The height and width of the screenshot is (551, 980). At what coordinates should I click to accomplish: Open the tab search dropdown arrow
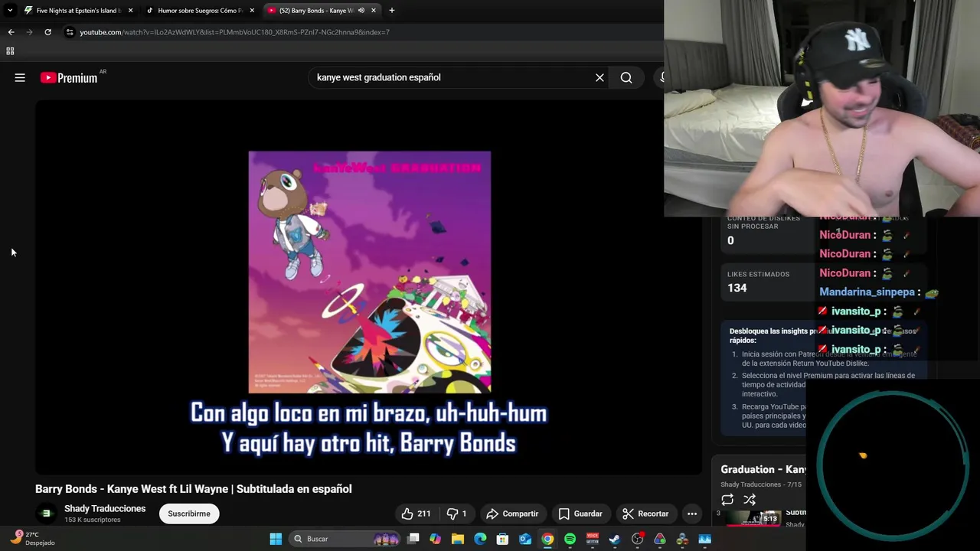(9, 11)
